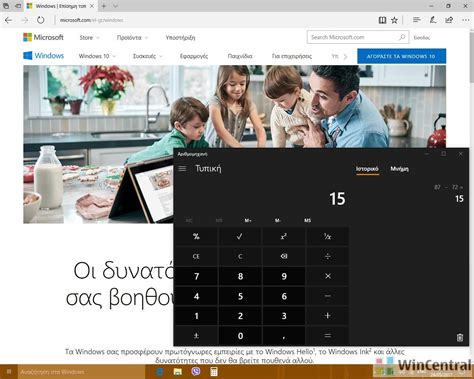Image resolution: width=474 pixels, height=379 pixels.
Task: Close the Windows browser tab
Action: click(92, 6)
